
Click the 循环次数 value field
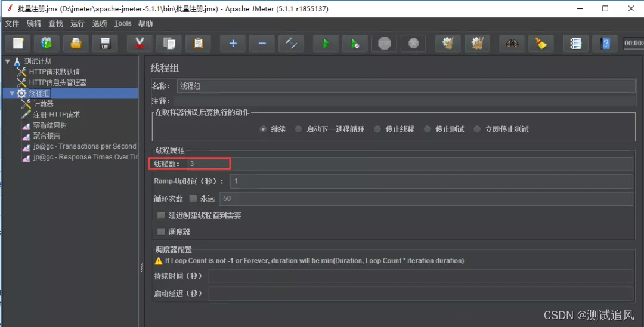tap(426, 199)
